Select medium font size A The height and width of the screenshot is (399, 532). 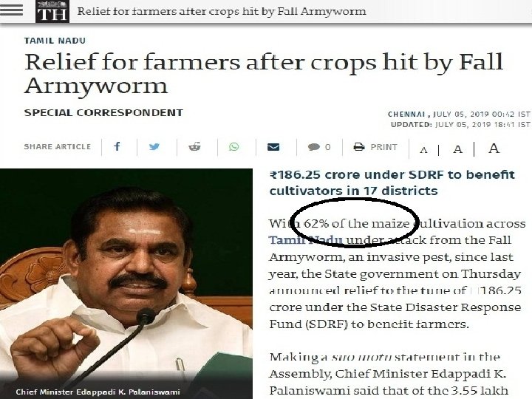[x=457, y=149]
